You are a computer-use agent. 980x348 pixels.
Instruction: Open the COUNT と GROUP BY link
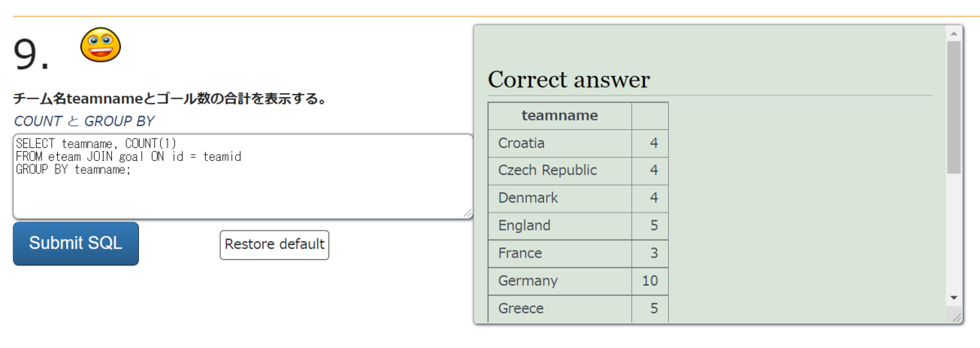[84, 121]
